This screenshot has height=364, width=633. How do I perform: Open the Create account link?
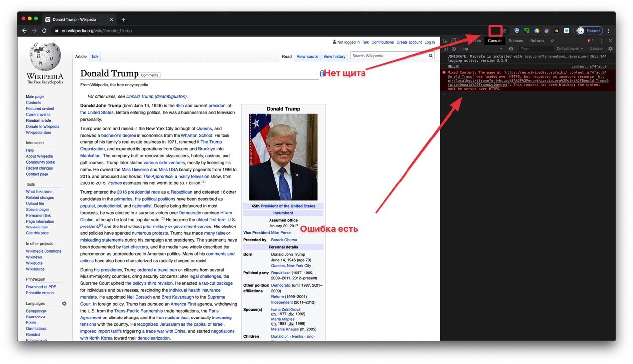point(409,42)
